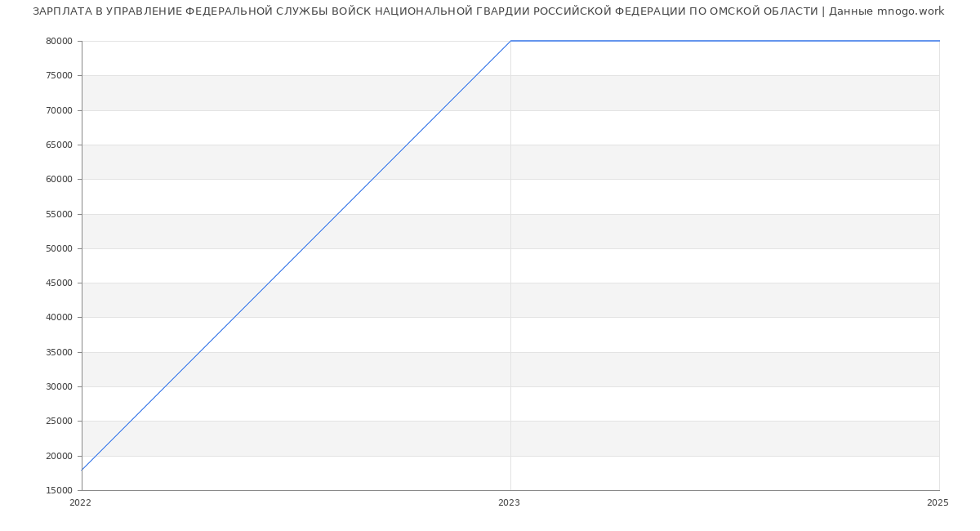980x531 pixels.
Task: Click the 70000 y-axis label
Action: tap(59, 110)
